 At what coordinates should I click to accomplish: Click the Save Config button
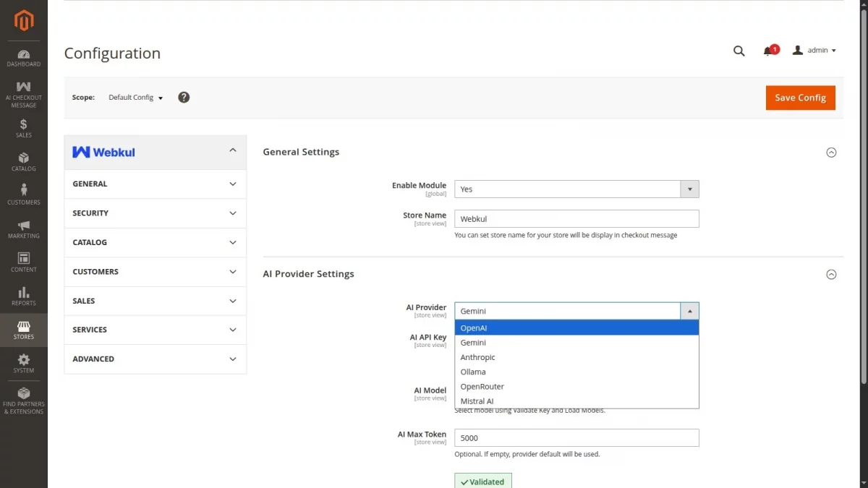800,98
